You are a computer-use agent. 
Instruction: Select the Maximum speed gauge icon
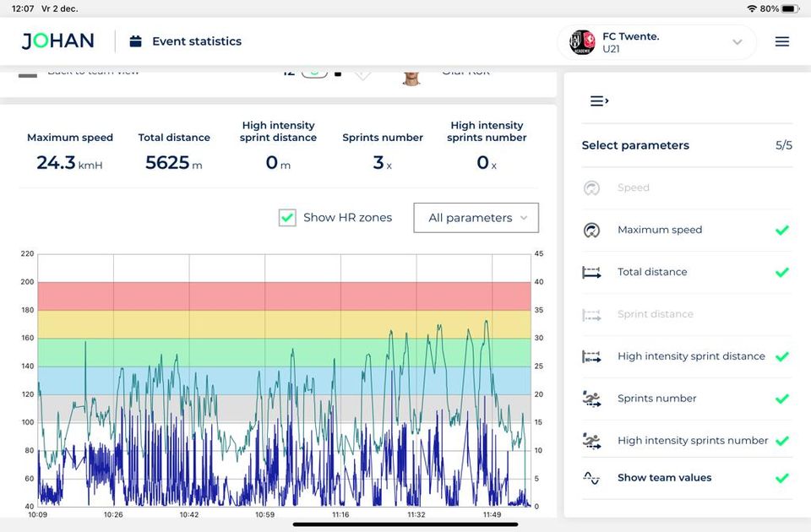(591, 230)
